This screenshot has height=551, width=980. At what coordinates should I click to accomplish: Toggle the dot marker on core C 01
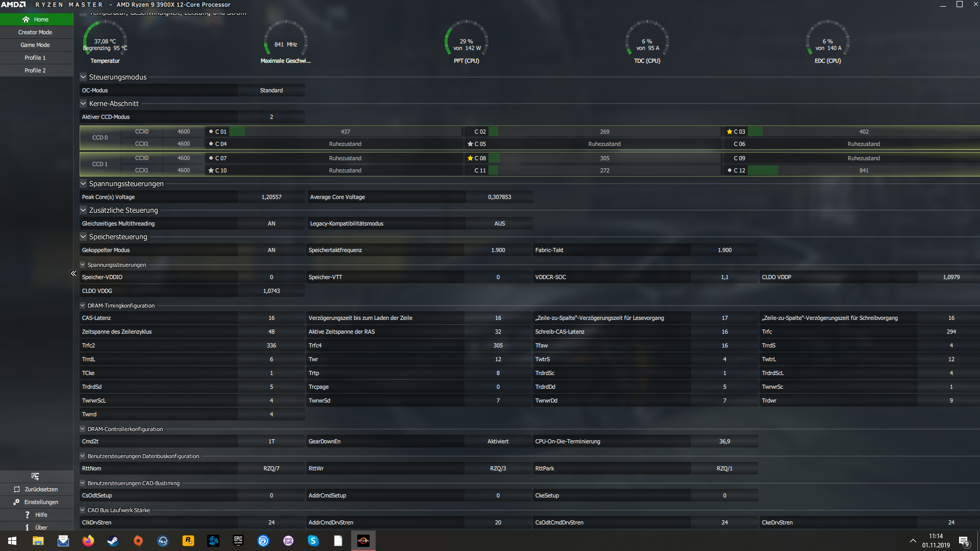pyautogui.click(x=211, y=132)
